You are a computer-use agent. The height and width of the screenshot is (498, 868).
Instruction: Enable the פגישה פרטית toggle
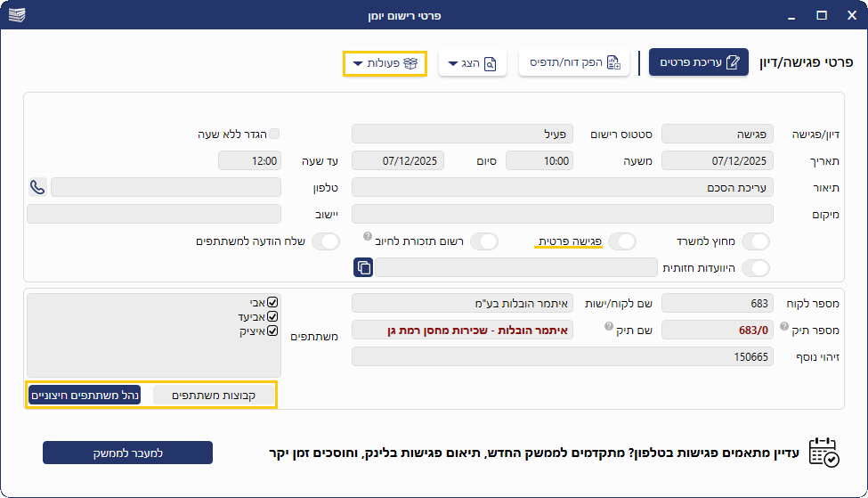pyautogui.click(x=622, y=241)
